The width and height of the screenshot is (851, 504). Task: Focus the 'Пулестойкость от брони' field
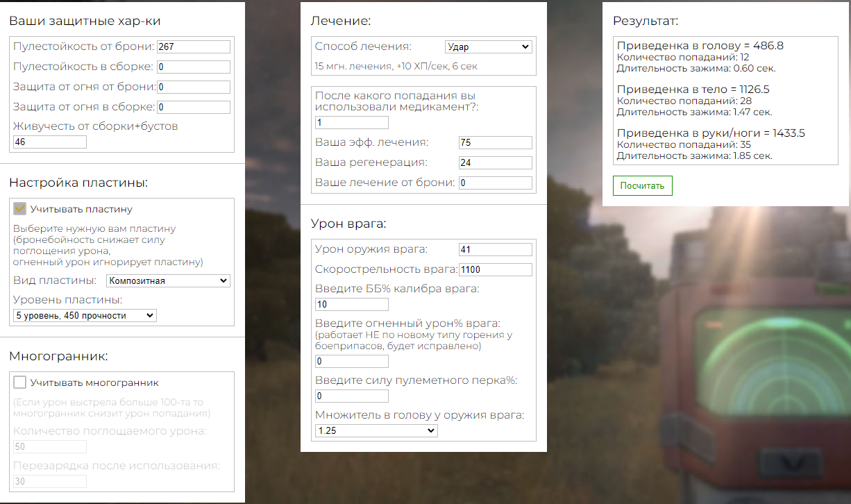click(x=193, y=47)
